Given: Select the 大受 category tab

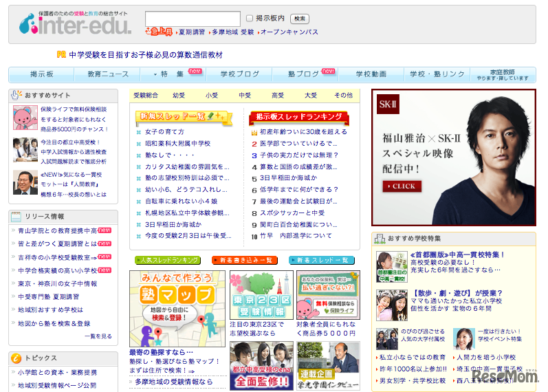Looking at the screenshot, I should (x=311, y=96).
